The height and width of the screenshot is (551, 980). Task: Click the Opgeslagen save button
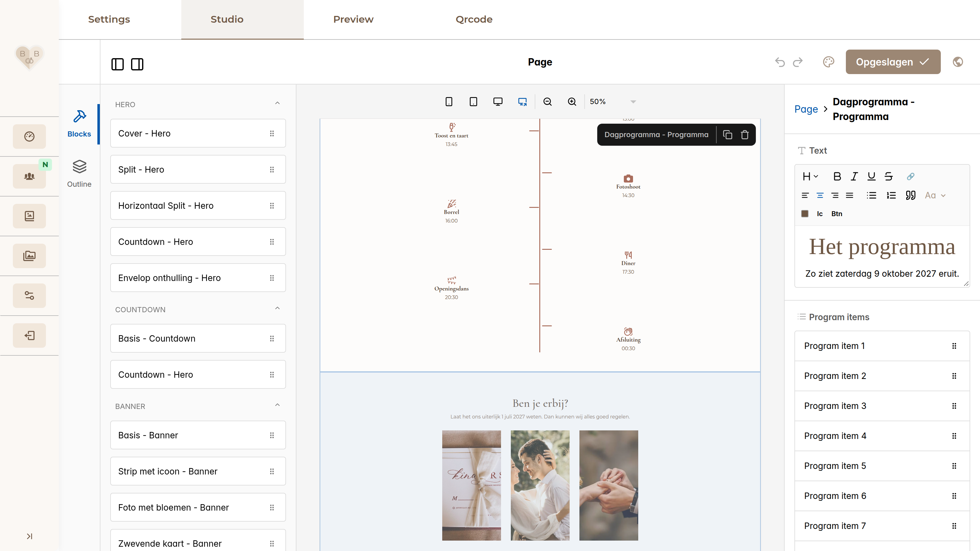pos(893,62)
